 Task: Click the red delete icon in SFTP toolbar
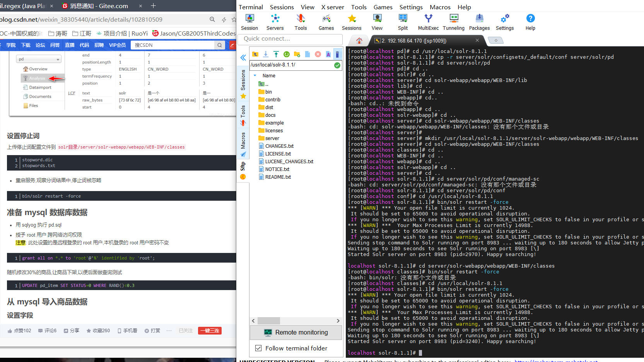(x=318, y=54)
